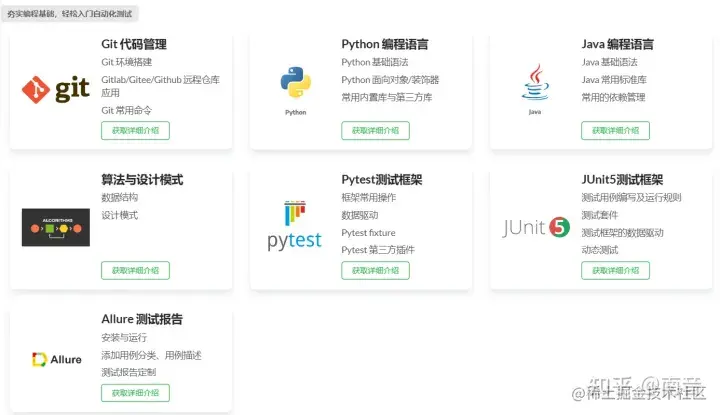Click the heading "Pytest测试框架"
This screenshot has height=415, width=720.
382,179
